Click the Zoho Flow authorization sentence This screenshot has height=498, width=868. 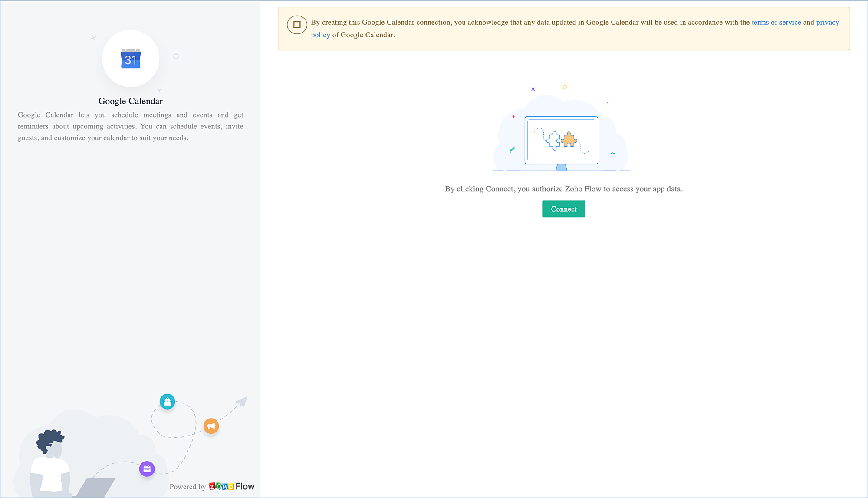point(564,189)
